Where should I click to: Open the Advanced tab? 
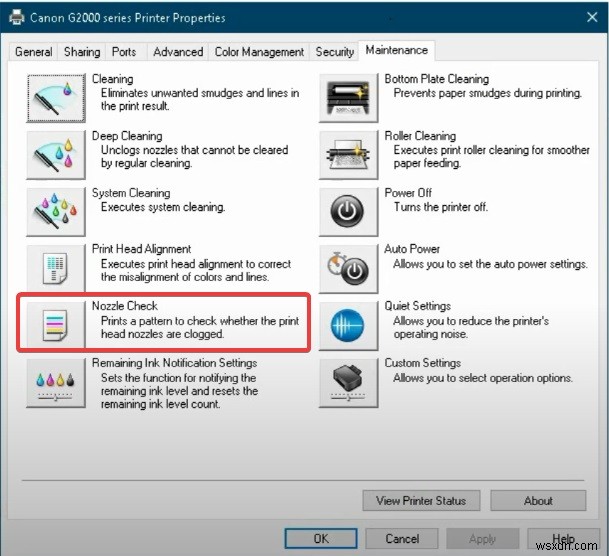pos(178,52)
